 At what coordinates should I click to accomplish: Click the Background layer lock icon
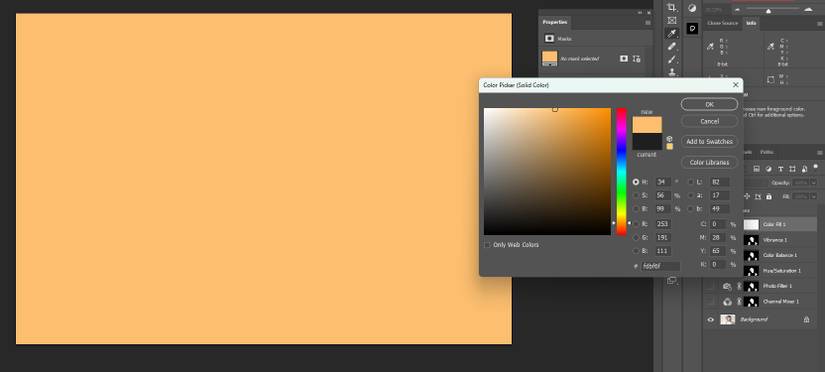(807, 319)
